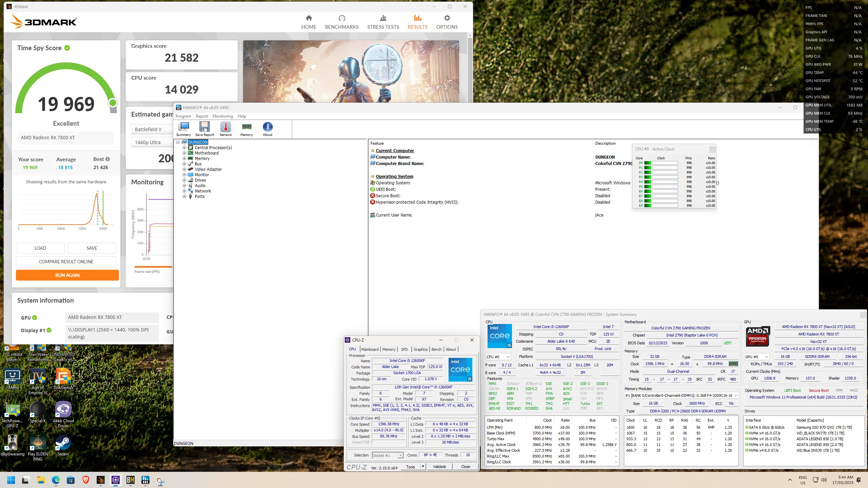Image resolution: width=868 pixels, height=488 pixels.
Task: Expand Drives tree node
Action: 184,180
